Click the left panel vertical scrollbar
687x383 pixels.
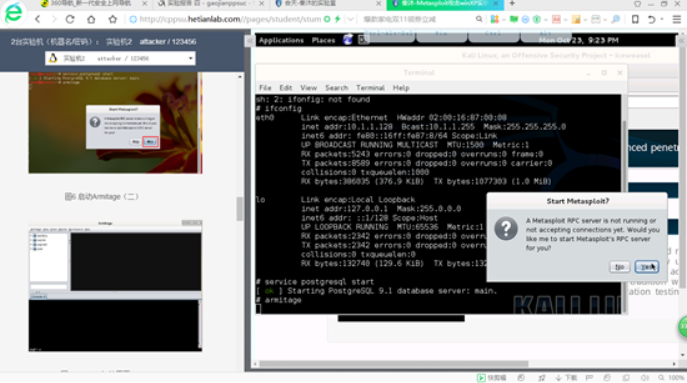tap(239, 209)
